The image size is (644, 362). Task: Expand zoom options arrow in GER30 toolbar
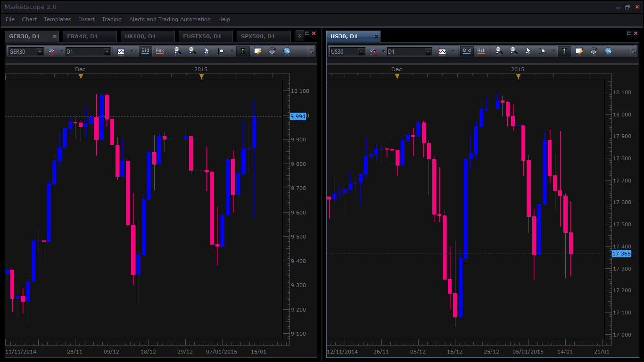tap(231, 51)
